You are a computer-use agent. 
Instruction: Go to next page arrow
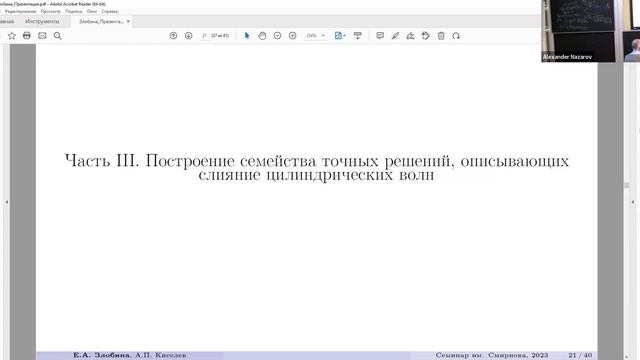pos(188,36)
